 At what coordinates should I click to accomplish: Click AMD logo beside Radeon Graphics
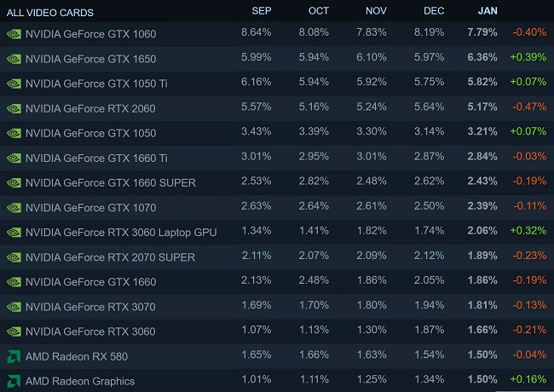[14, 381]
